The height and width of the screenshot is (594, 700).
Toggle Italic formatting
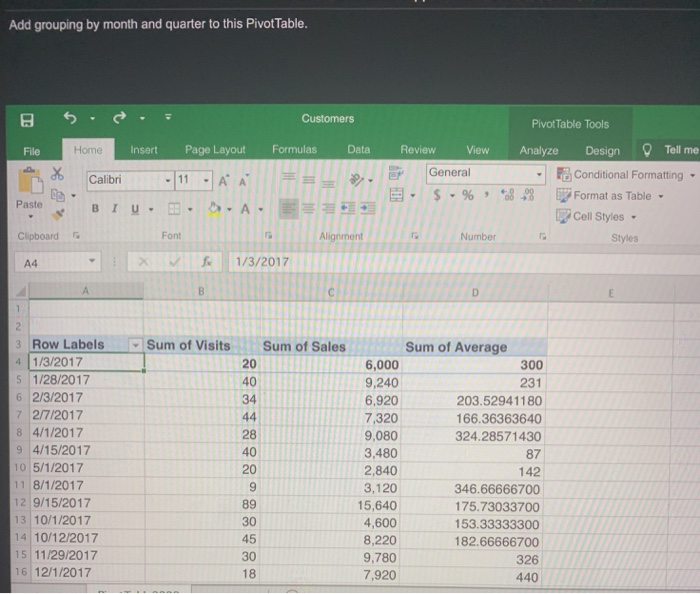pyautogui.click(x=114, y=208)
